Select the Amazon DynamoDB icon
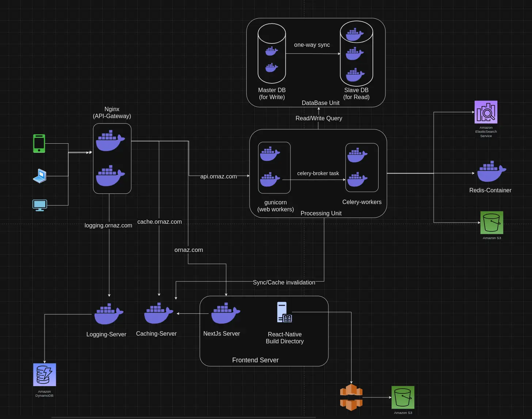 tap(45, 375)
